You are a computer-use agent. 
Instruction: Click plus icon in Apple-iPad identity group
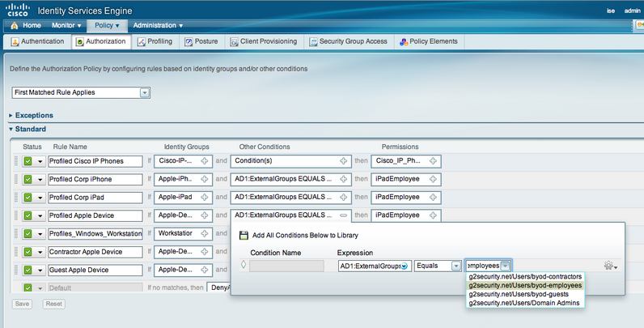pos(204,198)
